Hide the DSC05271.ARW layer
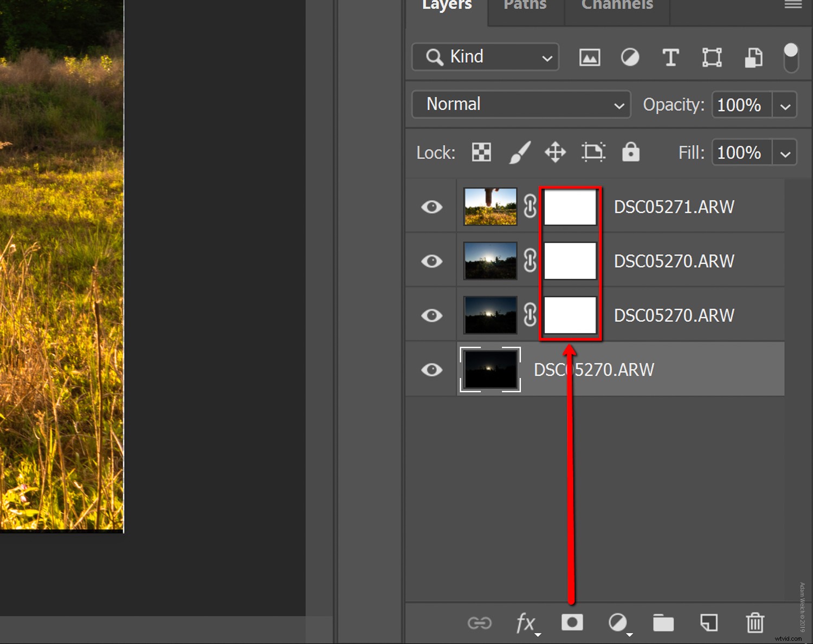 (x=431, y=206)
